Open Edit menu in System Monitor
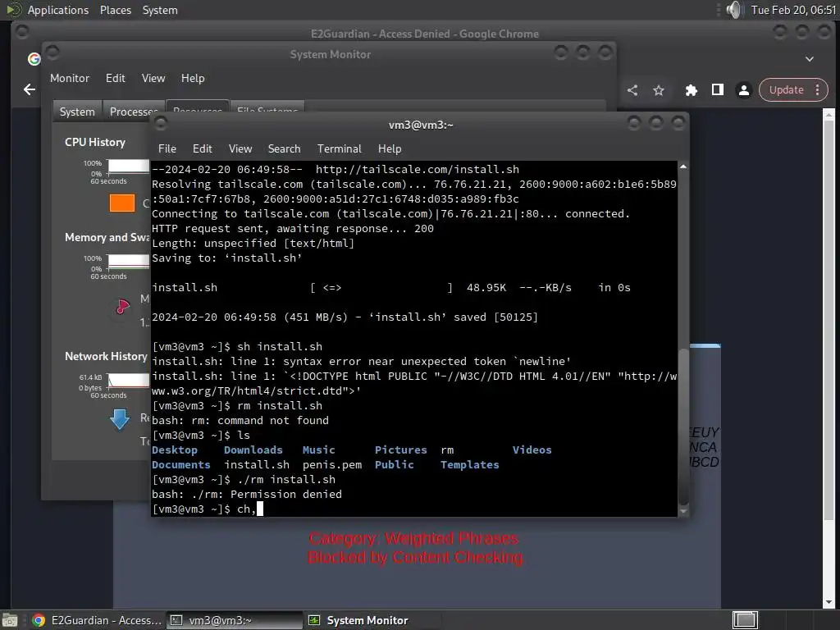Viewport: 840px width, 630px height. click(115, 78)
